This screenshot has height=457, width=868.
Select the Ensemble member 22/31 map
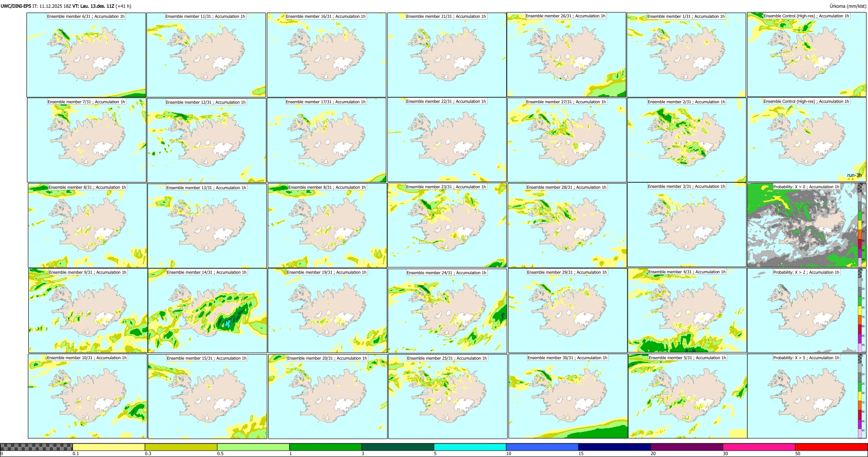tap(447, 140)
